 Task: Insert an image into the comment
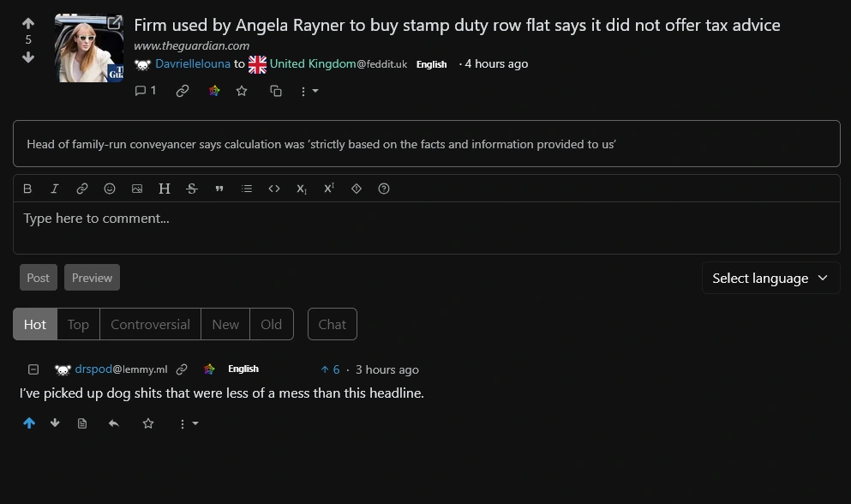click(137, 189)
